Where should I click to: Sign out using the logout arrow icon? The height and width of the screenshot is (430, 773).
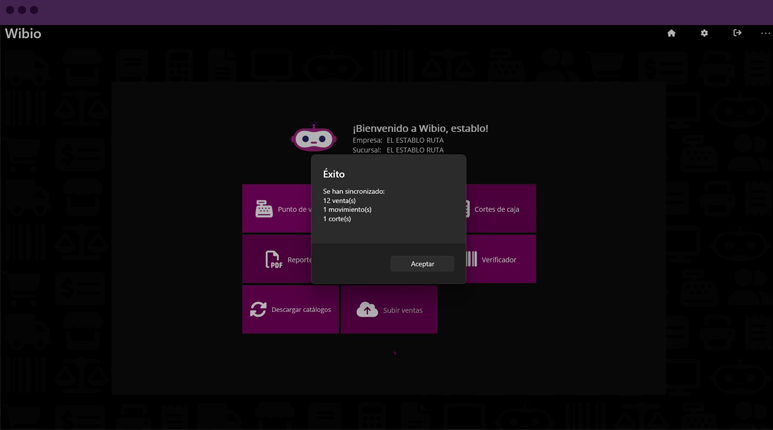[737, 33]
